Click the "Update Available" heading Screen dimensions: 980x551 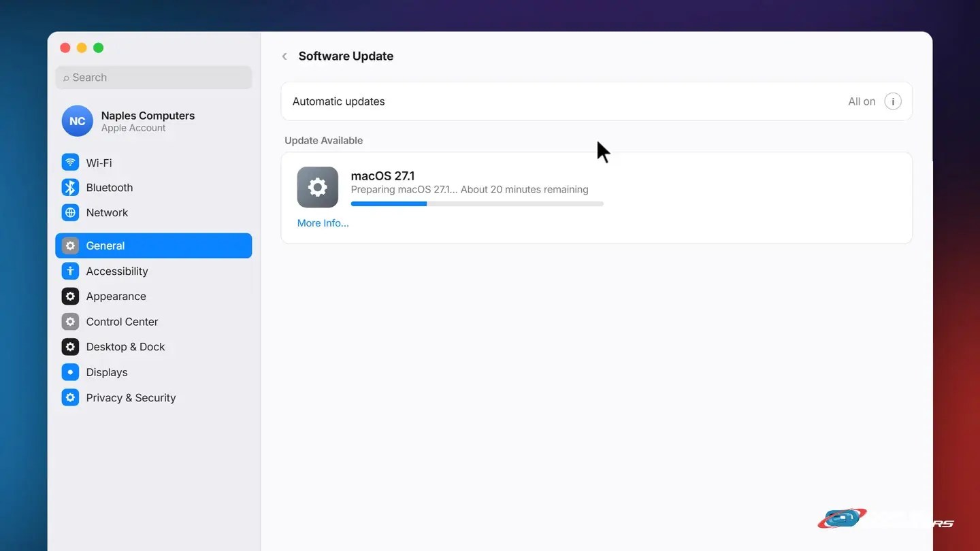(324, 141)
